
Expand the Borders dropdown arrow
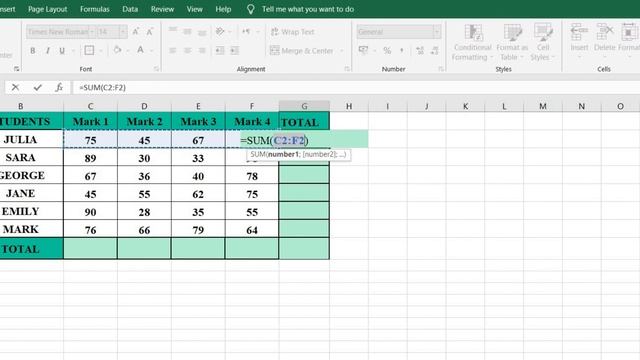click(x=100, y=51)
